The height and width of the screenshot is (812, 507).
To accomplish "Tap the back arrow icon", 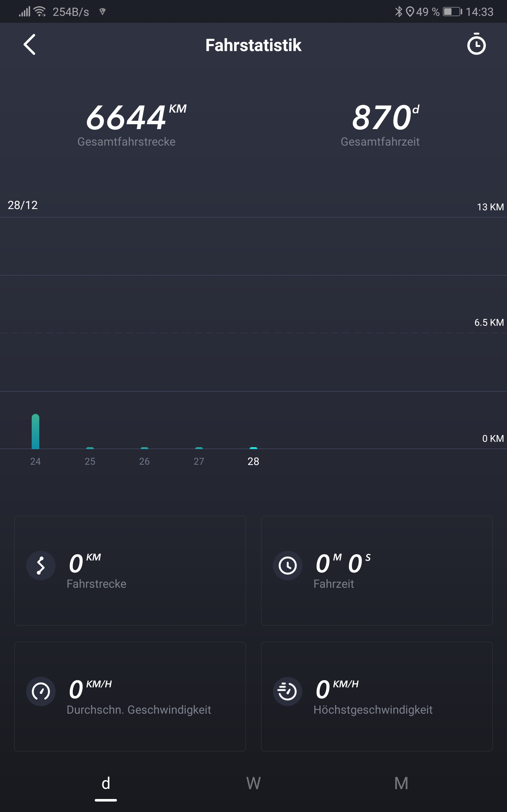I will click(29, 45).
